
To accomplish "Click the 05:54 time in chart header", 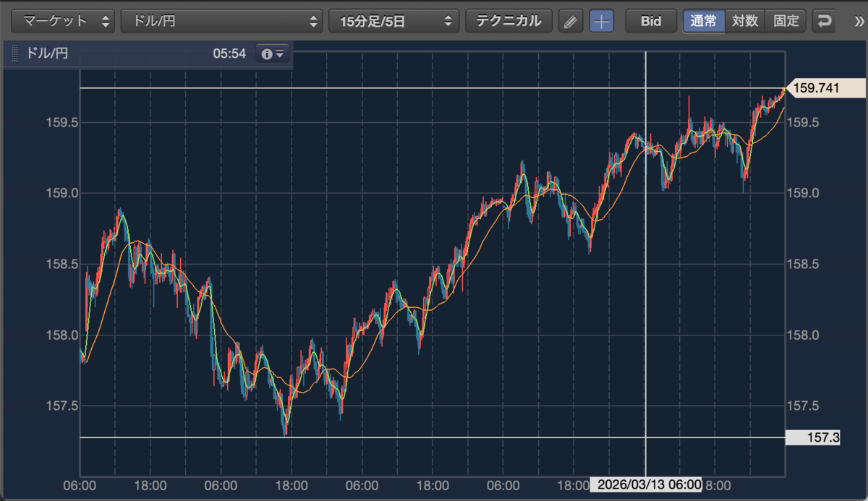I will coord(229,53).
